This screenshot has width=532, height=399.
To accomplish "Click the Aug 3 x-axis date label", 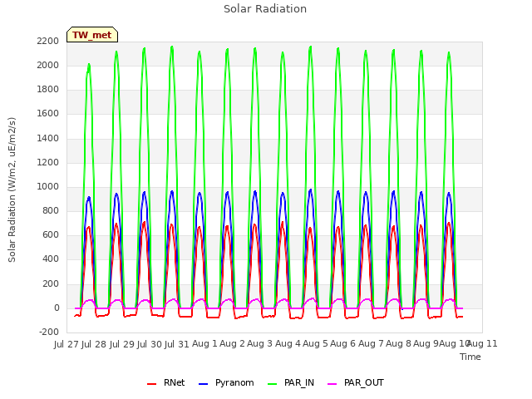I will coord(260,344).
